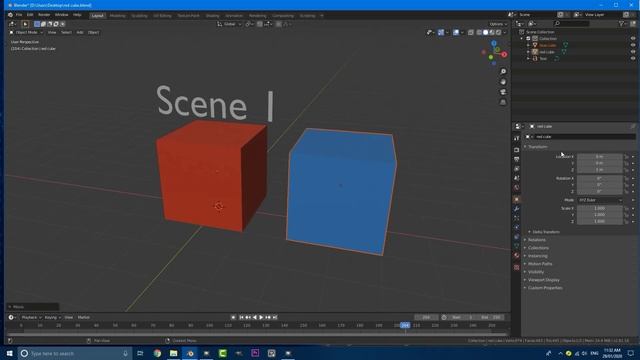The image size is (640, 360).
Task: Open the viewport Options popover
Action: (x=498, y=24)
